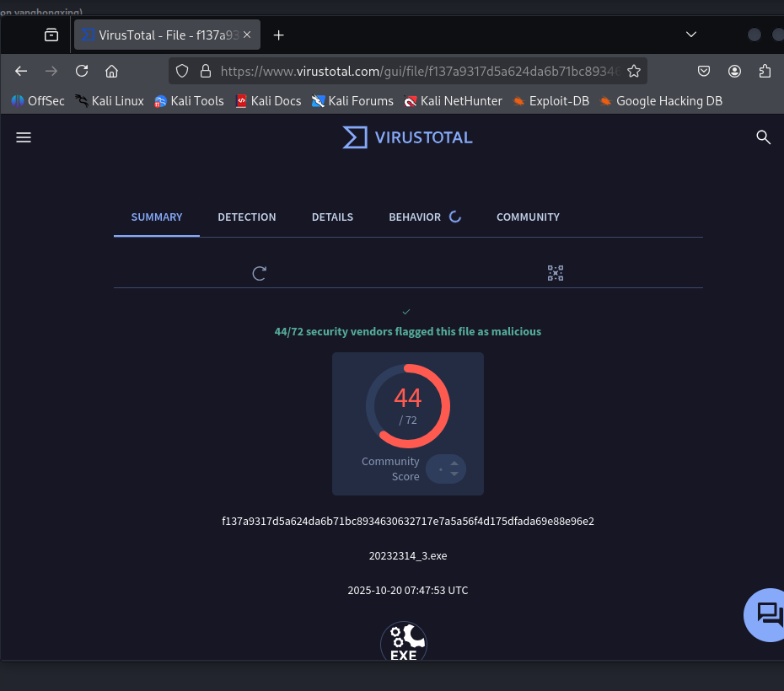Open a new browser tab
This screenshot has height=691, width=784.
279,35
